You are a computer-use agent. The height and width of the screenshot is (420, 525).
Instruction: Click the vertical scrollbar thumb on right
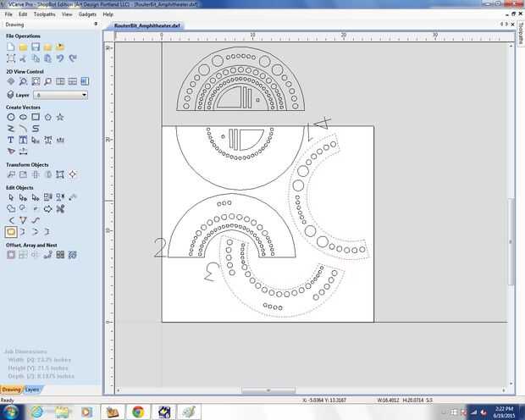pos(511,242)
